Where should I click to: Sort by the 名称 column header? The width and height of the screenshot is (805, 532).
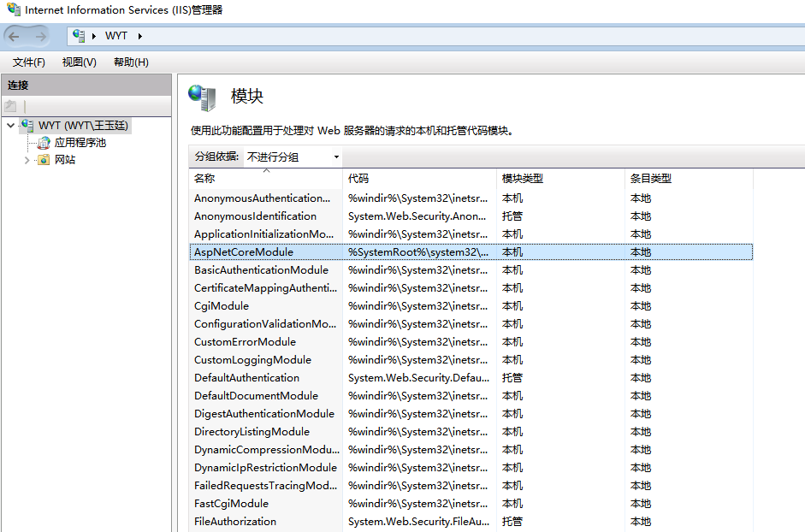tap(265, 179)
